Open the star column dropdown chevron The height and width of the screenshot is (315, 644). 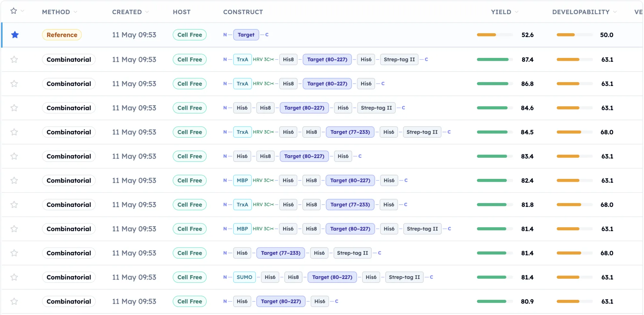(23, 11)
